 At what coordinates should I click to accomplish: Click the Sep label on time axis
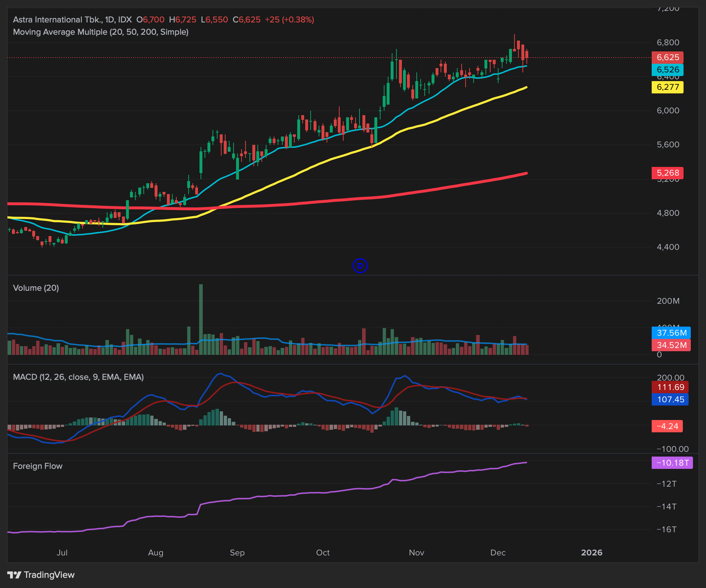(237, 553)
